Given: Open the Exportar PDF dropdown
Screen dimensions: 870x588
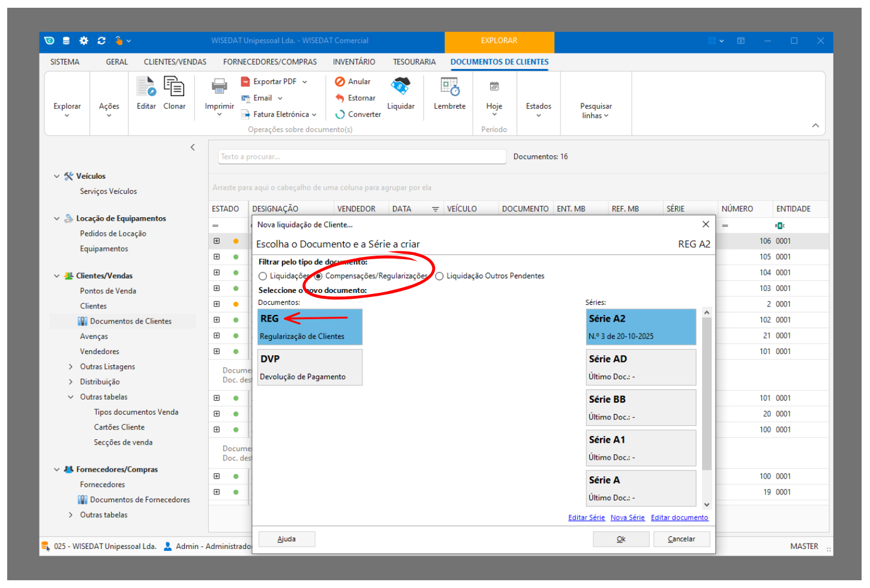Looking at the screenshot, I should click(305, 82).
